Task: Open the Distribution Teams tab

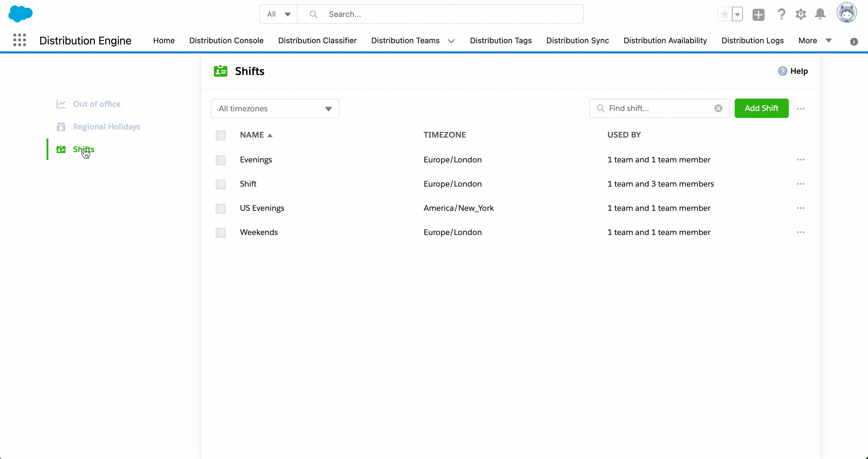Action: [405, 41]
